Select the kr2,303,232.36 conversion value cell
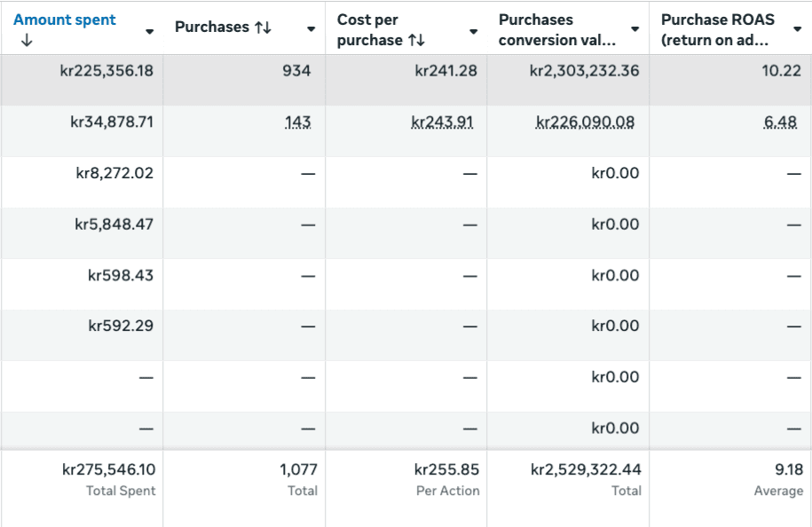Viewport: 812px width, 527px height. pyautogui.click(x=584, y=71)
